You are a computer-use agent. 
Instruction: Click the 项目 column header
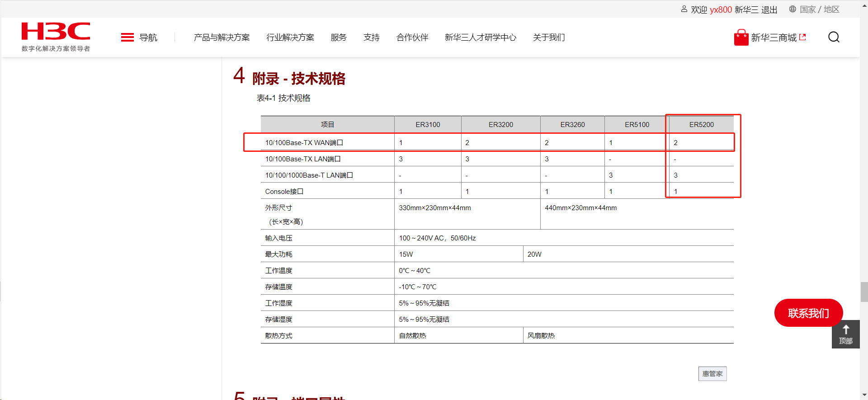coord(328,125)
